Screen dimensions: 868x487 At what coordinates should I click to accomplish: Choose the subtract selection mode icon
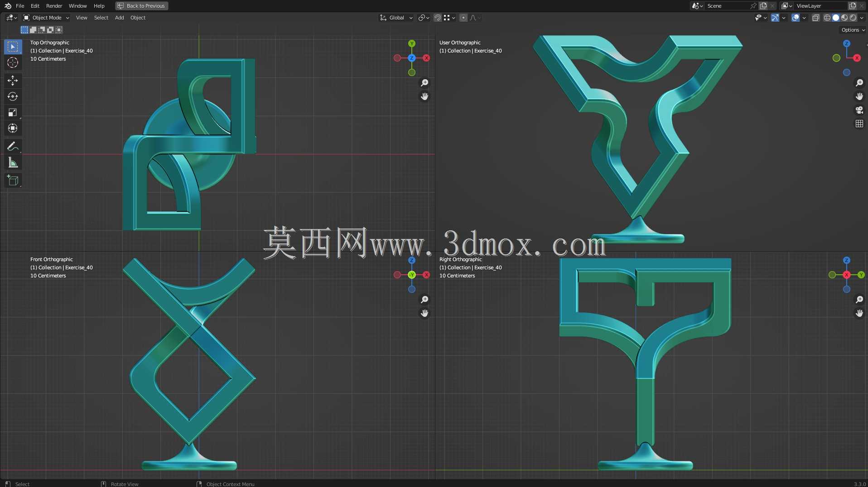(x=42, y=30)
